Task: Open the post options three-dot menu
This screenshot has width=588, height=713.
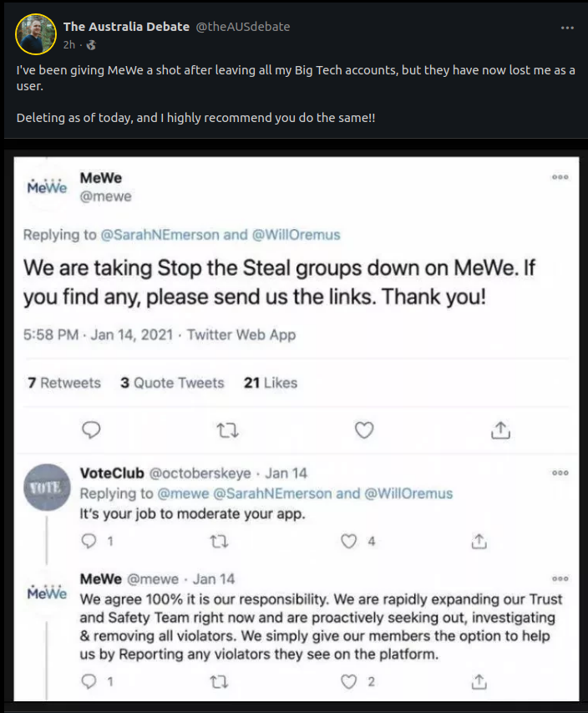Action: 567,28
